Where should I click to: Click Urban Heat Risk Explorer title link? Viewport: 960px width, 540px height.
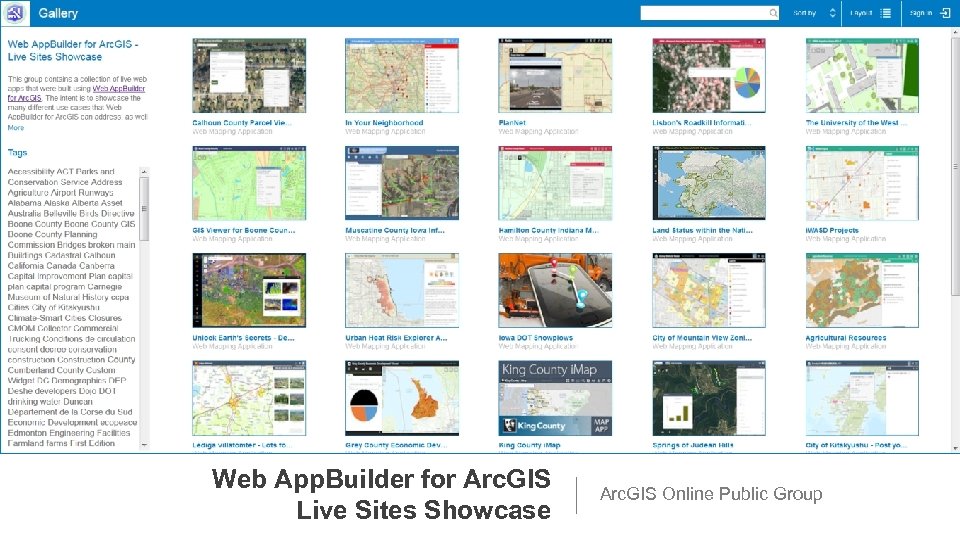[x=396, y=337]
